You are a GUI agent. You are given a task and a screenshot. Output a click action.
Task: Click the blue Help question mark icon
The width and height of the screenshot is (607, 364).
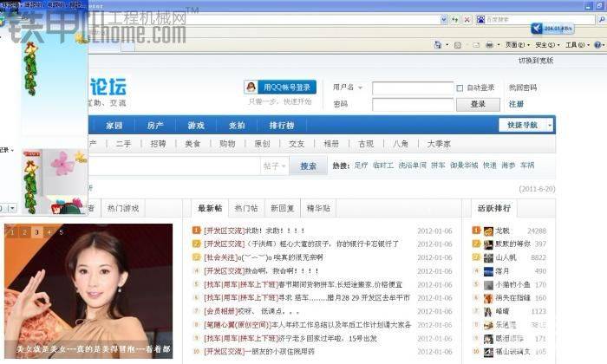point(597,45)
